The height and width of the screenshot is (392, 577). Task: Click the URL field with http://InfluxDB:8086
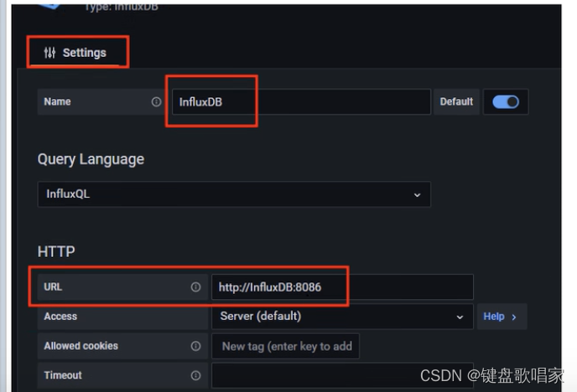342,287
